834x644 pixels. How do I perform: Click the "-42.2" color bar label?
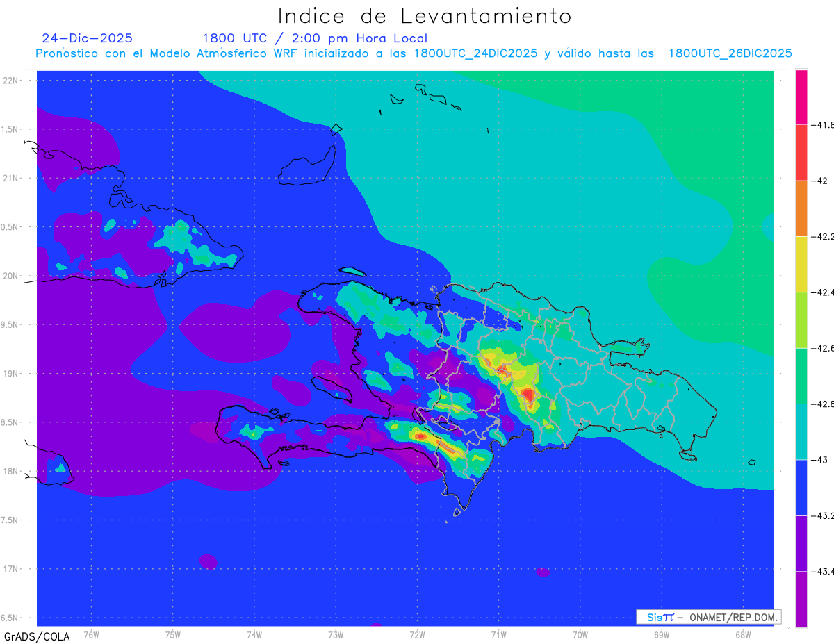pyautogui.click(x=822, y=236)
